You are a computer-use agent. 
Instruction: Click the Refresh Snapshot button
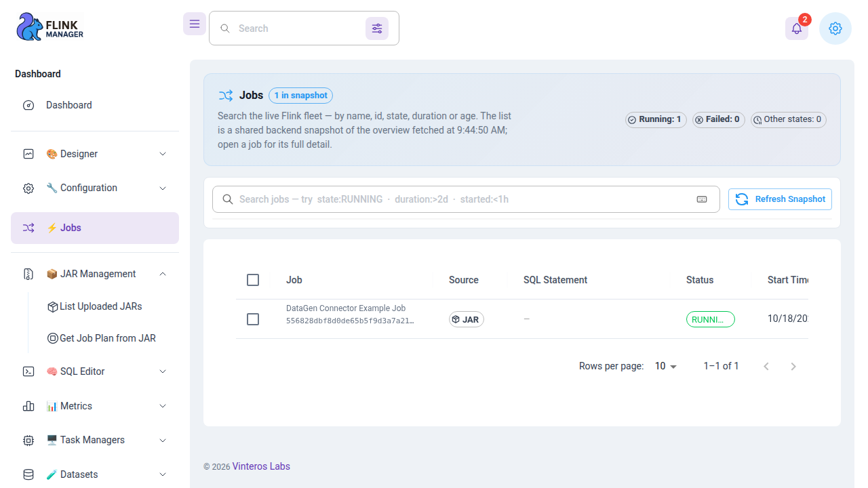(780, 199)
